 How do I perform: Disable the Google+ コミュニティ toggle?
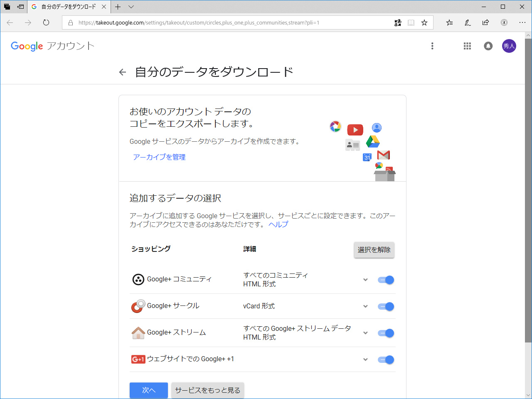coord(386,279)
